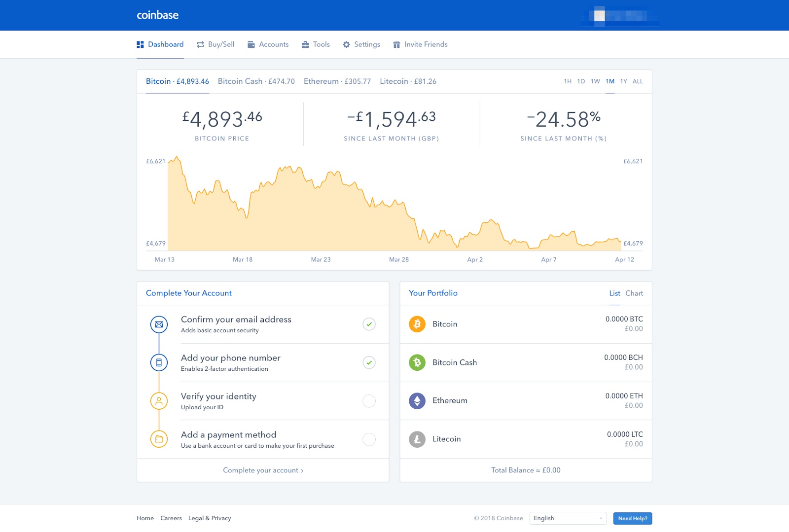The image size is (789, 532).
Task: Click the email envelope step icon
Action: coord(159,324)
